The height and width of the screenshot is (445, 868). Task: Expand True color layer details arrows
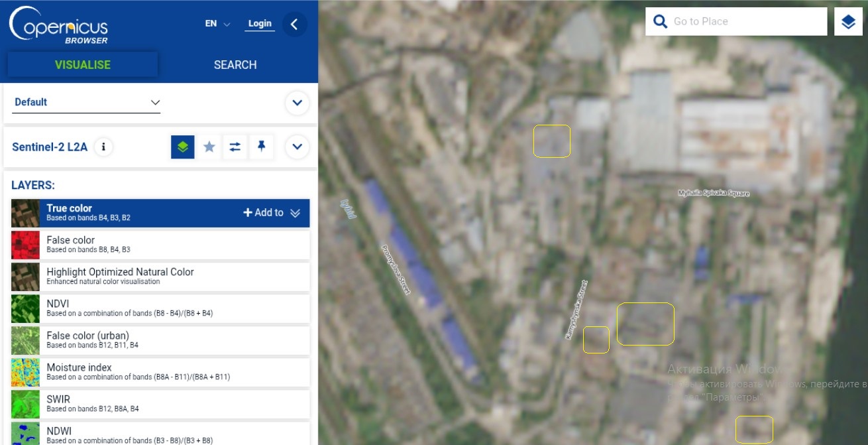[x=296, y=213]
